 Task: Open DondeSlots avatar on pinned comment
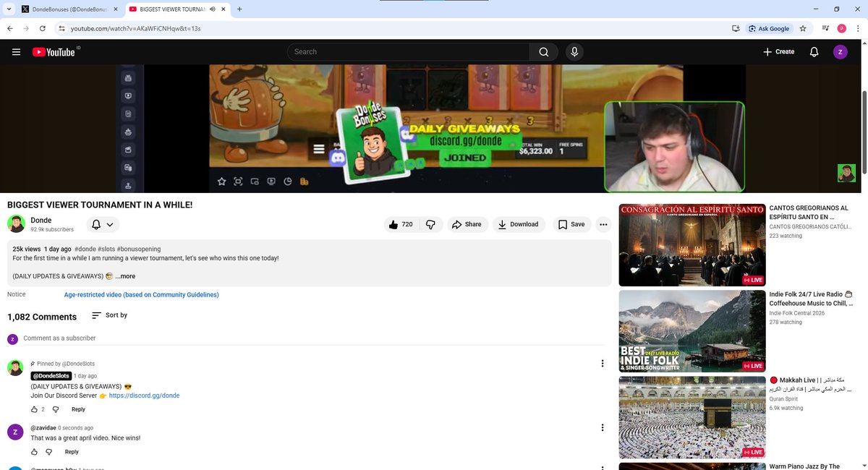click(15, 367)
